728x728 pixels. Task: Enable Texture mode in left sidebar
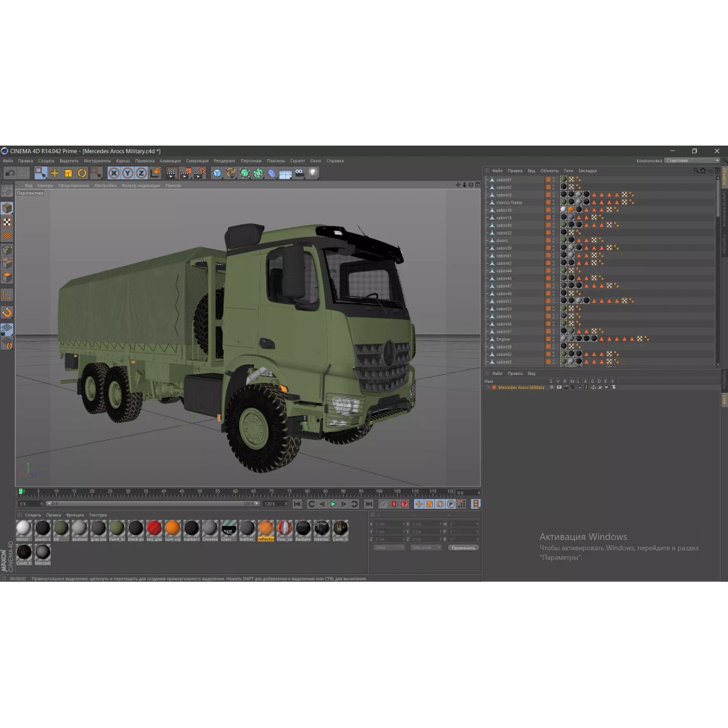coord(7,222)
